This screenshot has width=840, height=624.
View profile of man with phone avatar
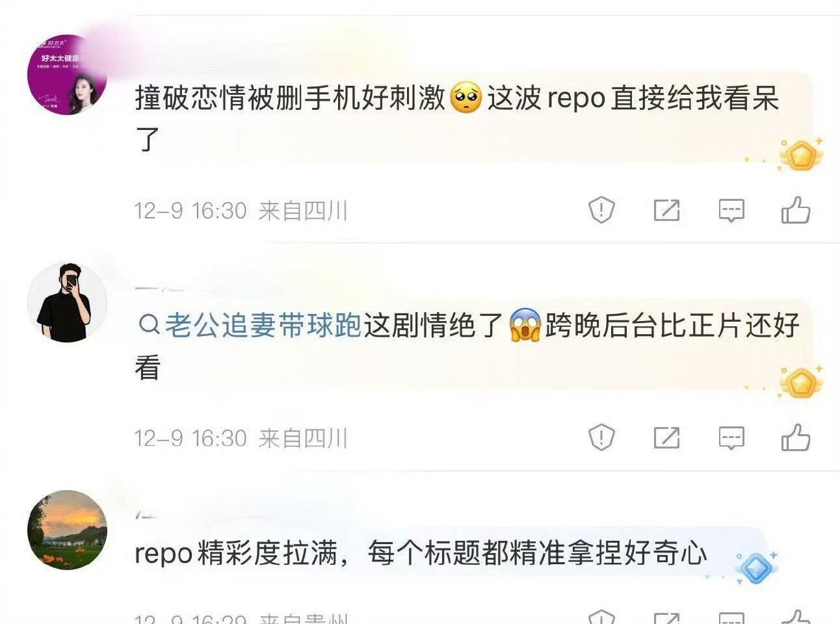pos(67,302)
